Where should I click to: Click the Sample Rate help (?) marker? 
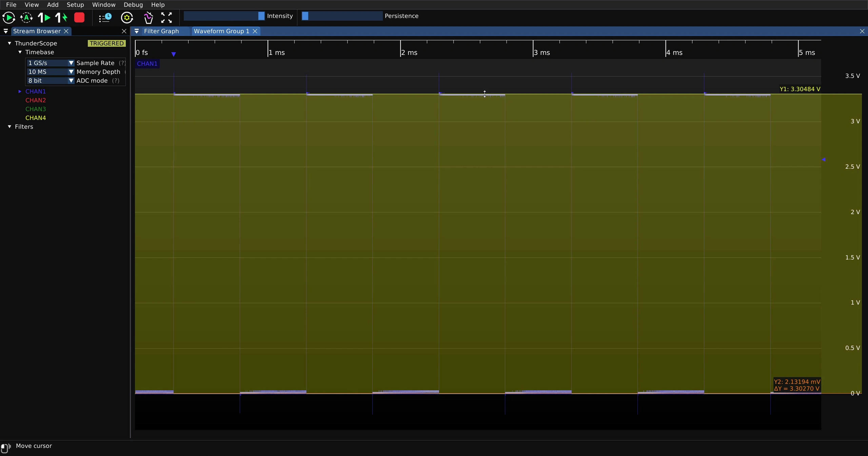click(x=122, y=63)
